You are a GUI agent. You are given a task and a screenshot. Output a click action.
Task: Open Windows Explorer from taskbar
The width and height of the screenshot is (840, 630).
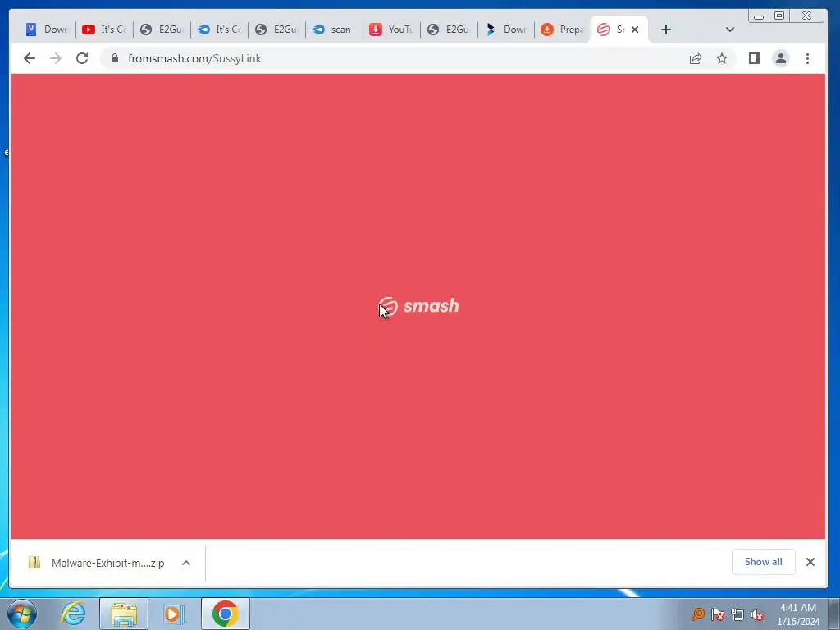124,614
